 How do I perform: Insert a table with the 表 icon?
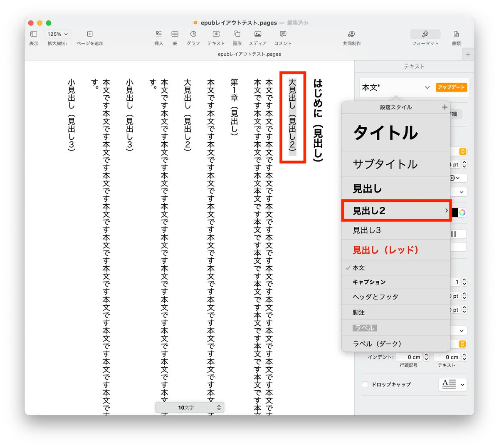[x=175, y=34]
